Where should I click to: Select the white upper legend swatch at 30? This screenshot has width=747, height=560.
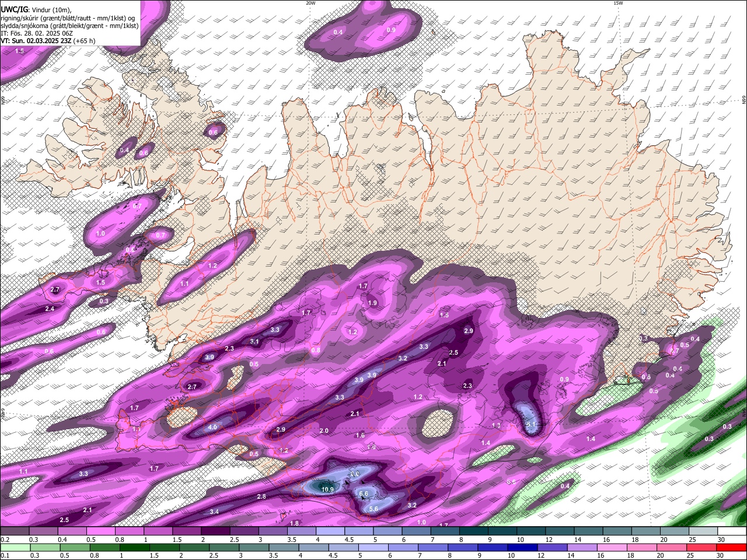point(731,531)
